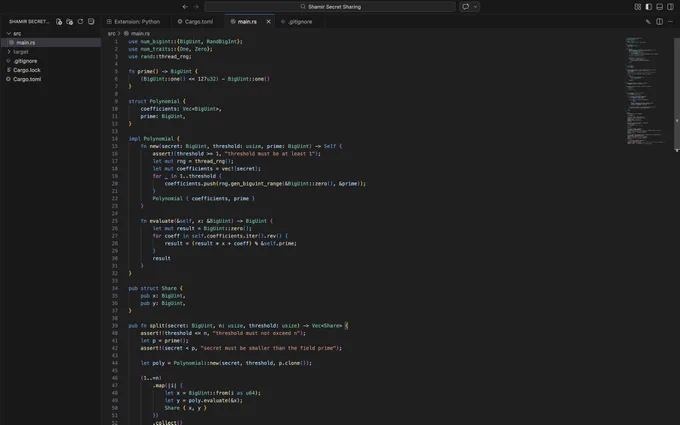Switch to the Cargo.toml editor tab
Screen dimensions: 680x425
point(195,21)
